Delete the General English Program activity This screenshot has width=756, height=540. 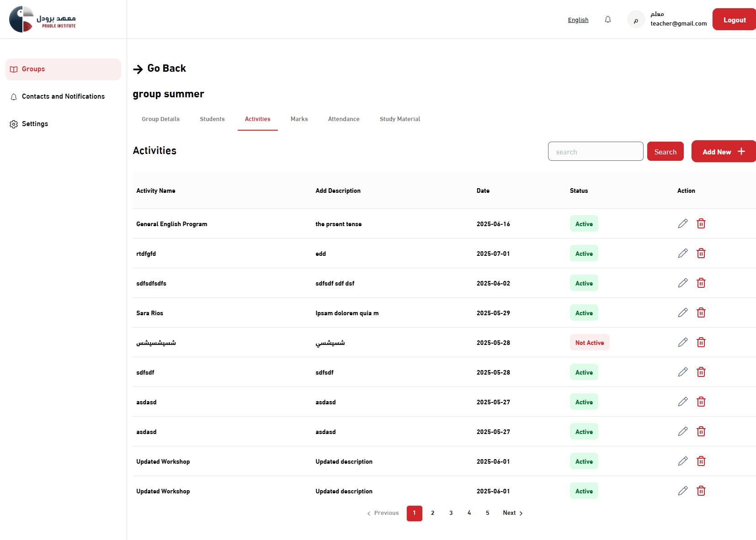[701, 223]
